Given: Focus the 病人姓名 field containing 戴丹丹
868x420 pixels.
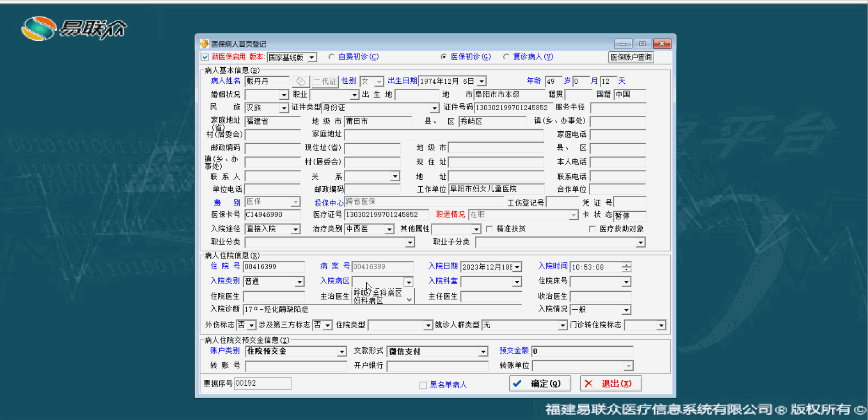Looking at the screenshot, I should coord(267,81).
